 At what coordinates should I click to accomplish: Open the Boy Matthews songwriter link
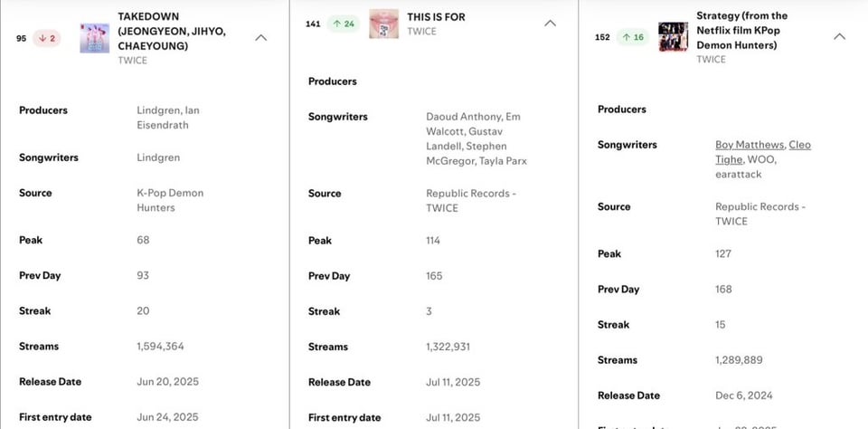coord(749,145)
